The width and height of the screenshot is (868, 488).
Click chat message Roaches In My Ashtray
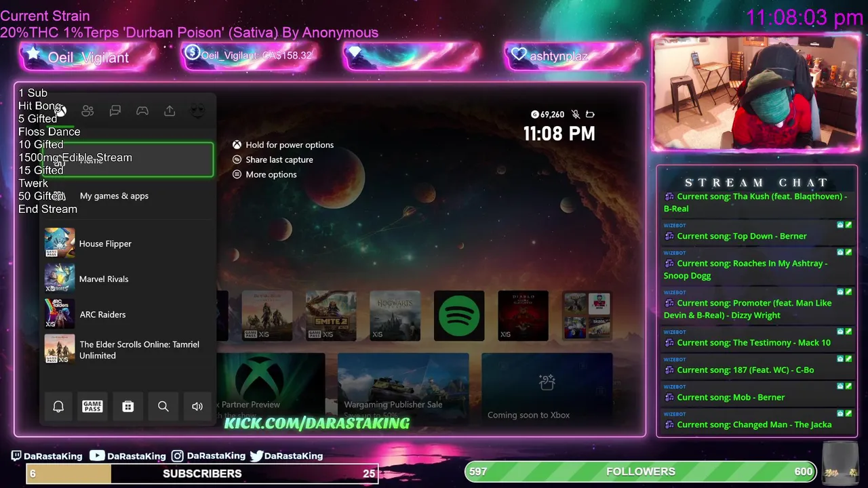click(x=757, y=264)
